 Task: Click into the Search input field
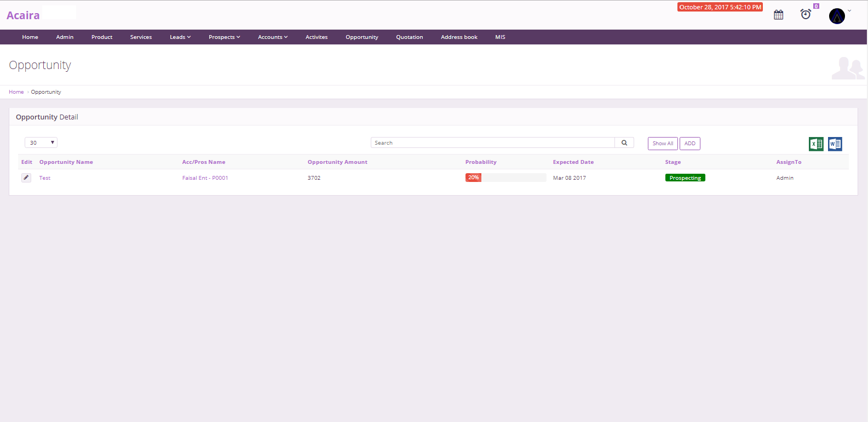[493, 143]
